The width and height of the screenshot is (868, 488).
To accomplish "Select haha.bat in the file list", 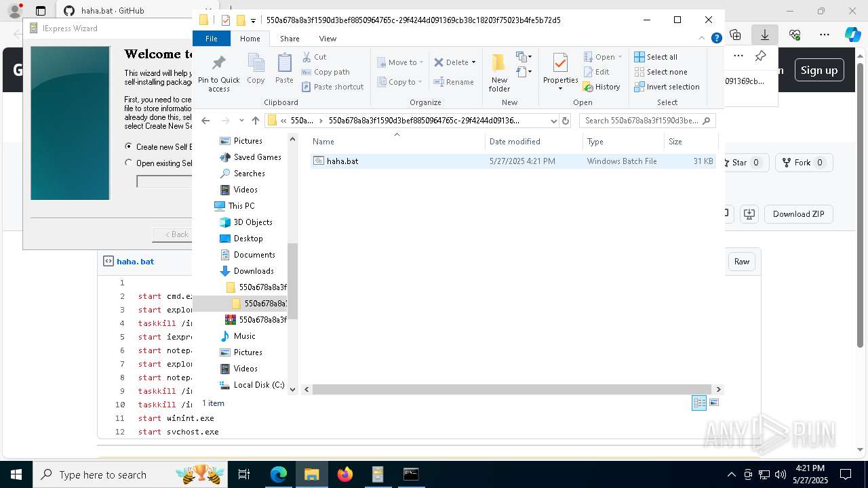I will click(x=513, y=161).
